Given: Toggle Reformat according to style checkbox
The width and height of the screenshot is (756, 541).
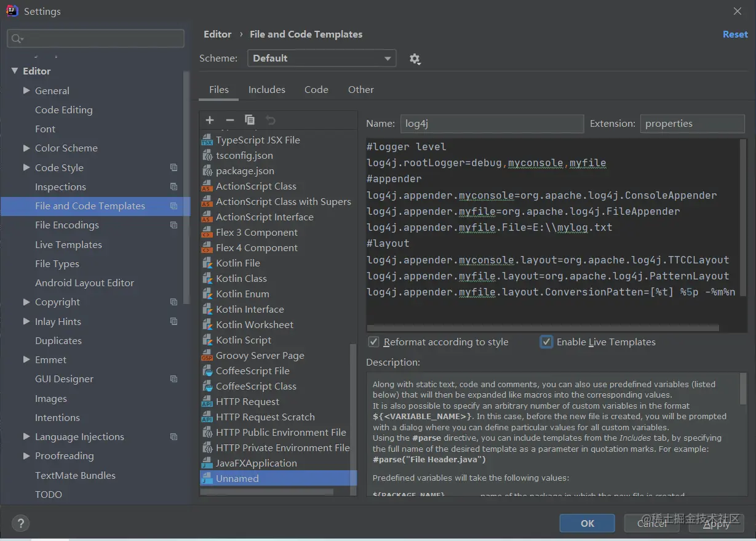Looking at the screenshot, I should pos(373,342).
